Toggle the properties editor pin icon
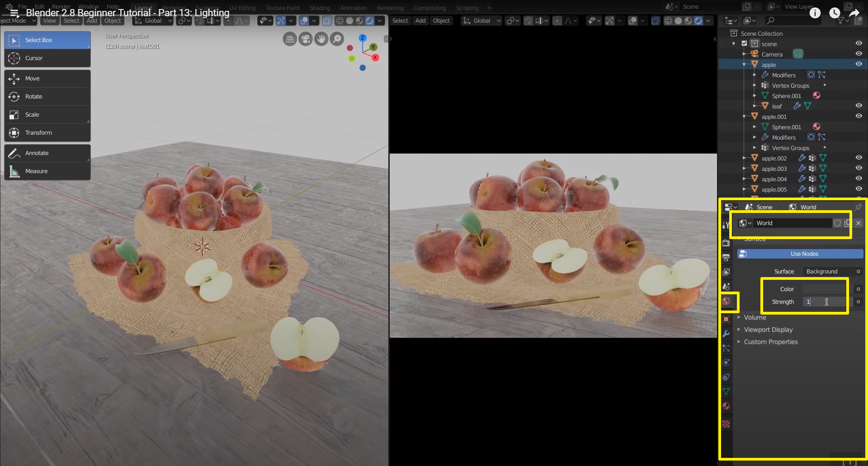Viewport: 868px width, 466px height. 858,207
